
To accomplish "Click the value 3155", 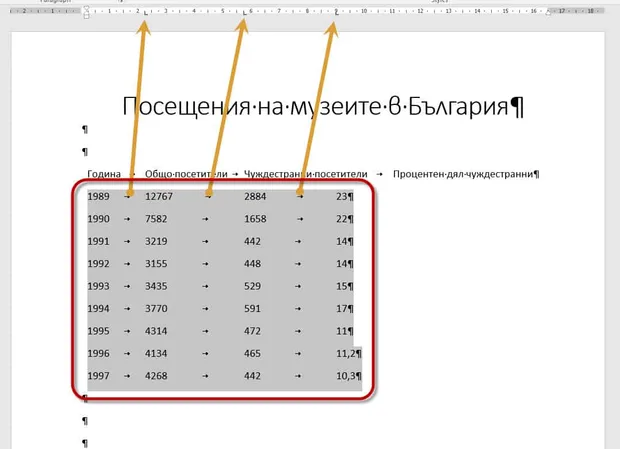I will point(156,264).
